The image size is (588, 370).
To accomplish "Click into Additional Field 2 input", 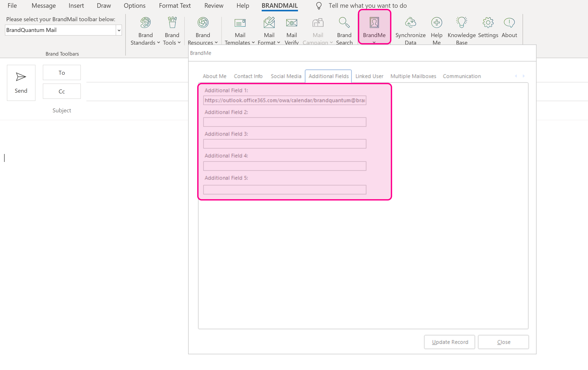I will (x=285, y=122).
